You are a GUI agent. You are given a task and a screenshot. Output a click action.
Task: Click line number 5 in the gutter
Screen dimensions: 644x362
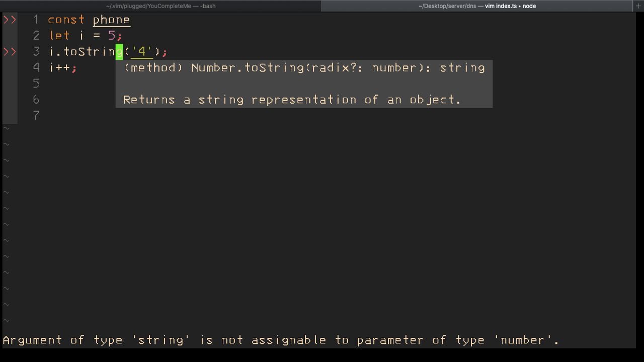click(36, 83)
